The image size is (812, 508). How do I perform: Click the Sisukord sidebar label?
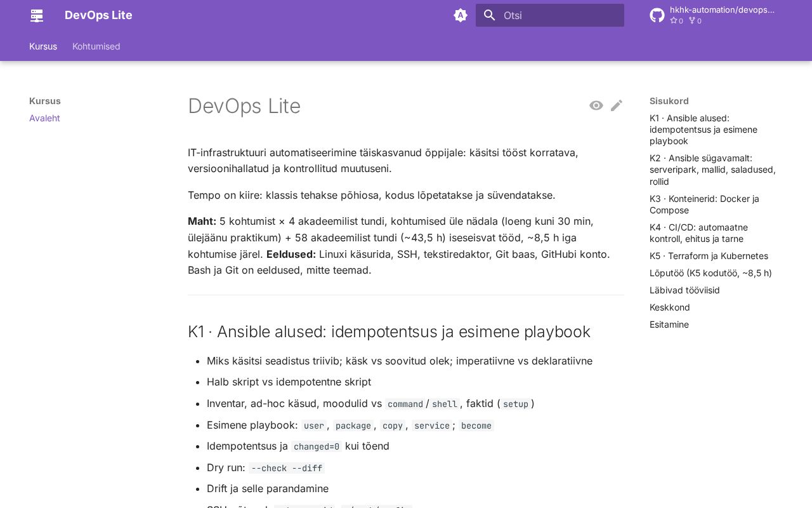coord(669,101)
